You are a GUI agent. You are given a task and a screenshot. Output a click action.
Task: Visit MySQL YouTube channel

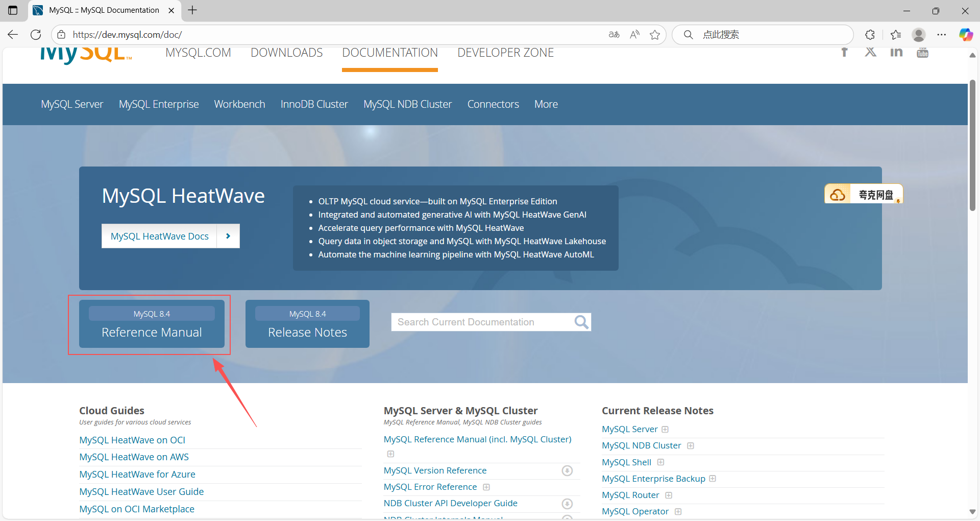(922, 52)
